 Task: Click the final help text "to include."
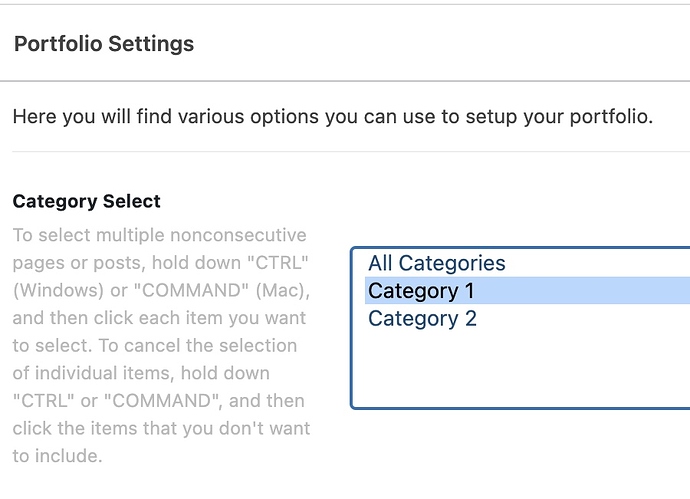click(57, 456)
